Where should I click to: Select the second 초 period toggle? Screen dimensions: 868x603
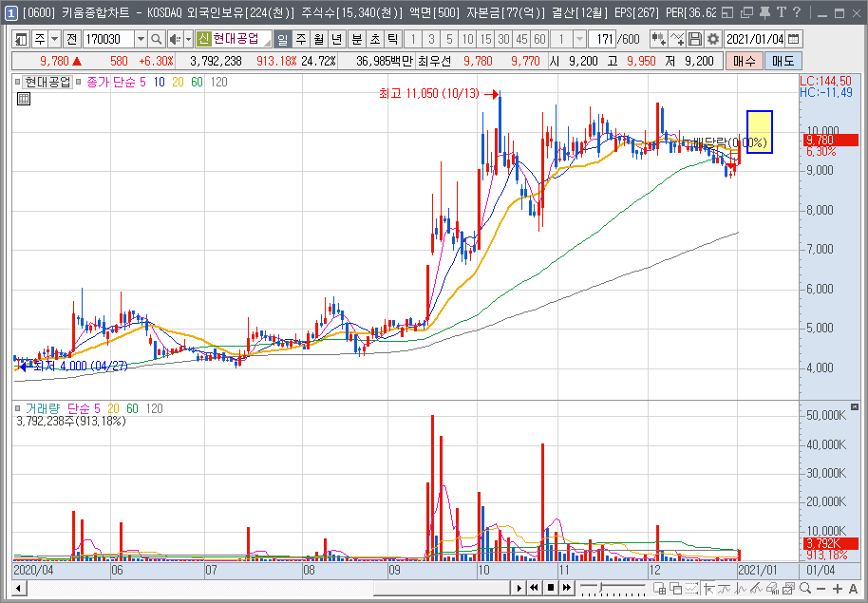tap(375, 39)
